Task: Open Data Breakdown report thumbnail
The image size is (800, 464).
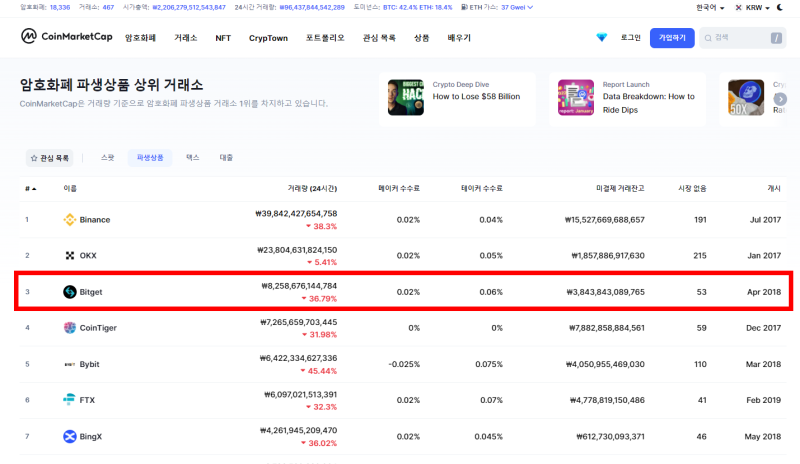Action: [576, 97]
